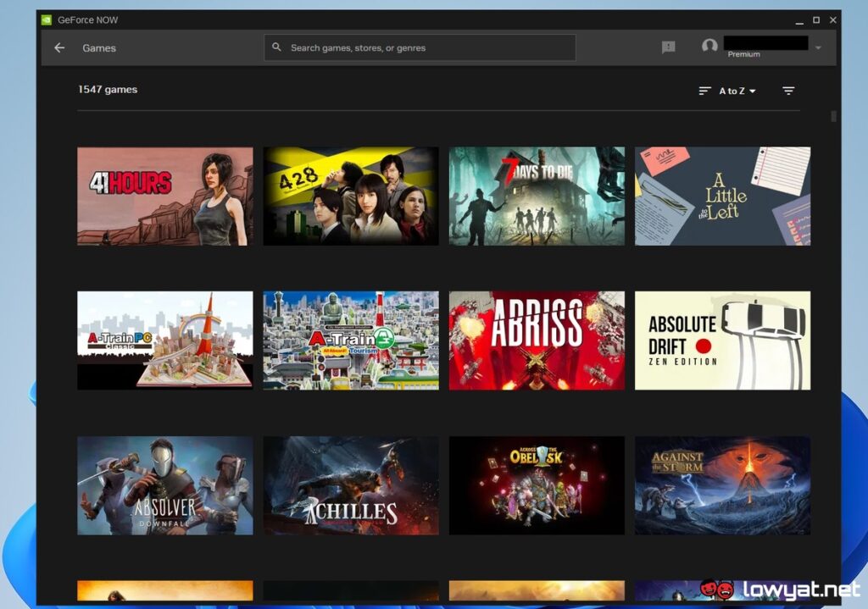868x609 pixels.
Task: Open the 428 game tile
Action: pos(351,197)
